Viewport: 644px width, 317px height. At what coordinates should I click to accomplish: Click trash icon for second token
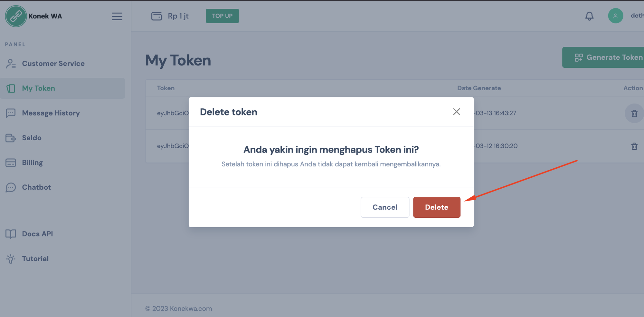click(634, 146)
